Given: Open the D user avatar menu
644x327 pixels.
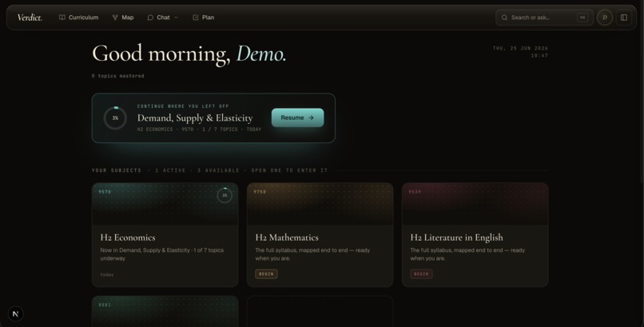Looking at the screenshot, I should [x=605, y=18].
